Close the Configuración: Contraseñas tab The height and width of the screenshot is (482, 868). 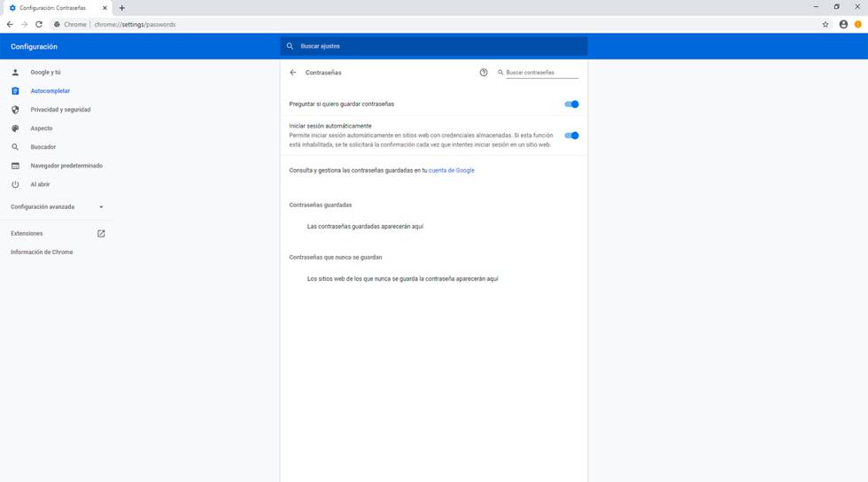[x=105, y=8]
